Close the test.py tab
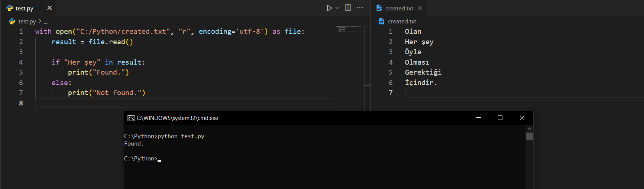This screenshot has width=644, height=189. (x=49, y=8)
